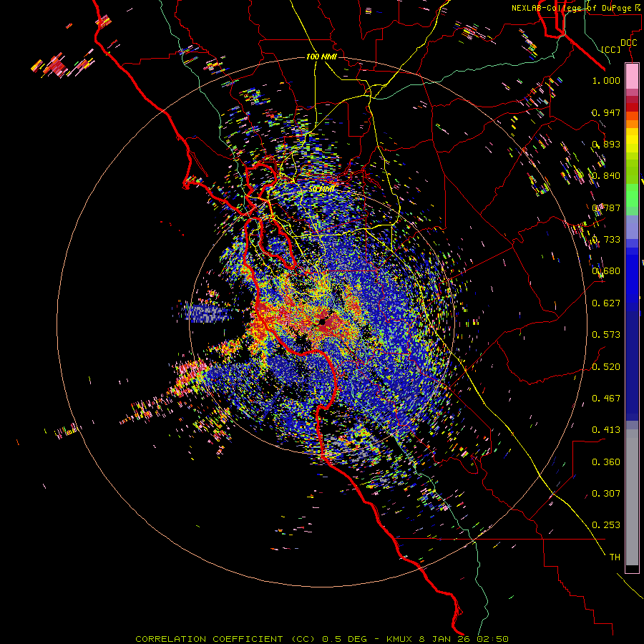
Task: Click the "50 NMI" range ring label
Action: click(x=321, y=190)
